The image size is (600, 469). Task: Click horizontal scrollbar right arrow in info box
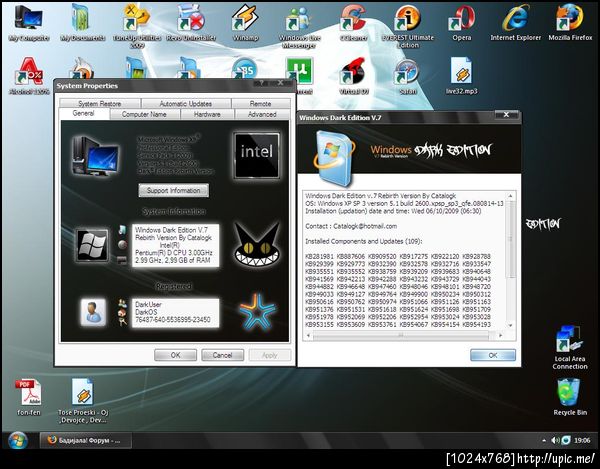coord(500,335)
